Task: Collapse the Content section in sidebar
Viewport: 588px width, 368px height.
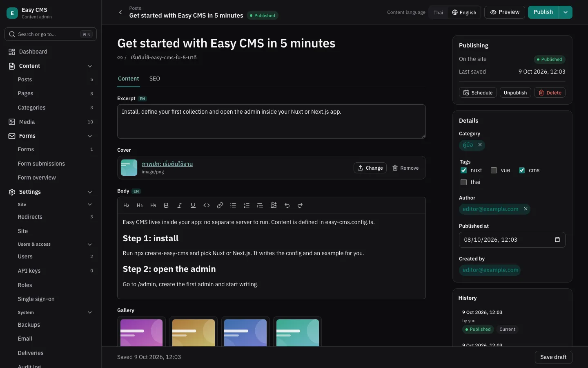Action: click(90, 66)
